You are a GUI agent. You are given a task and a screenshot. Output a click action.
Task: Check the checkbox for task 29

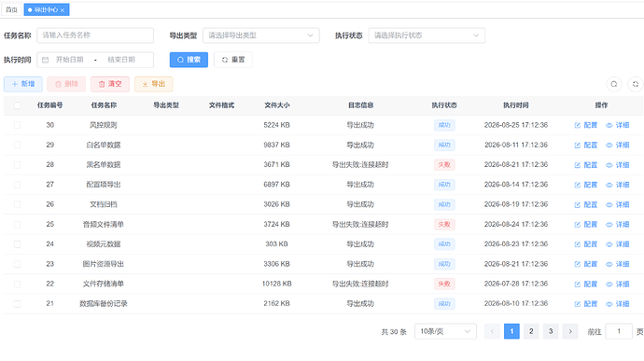17,145
